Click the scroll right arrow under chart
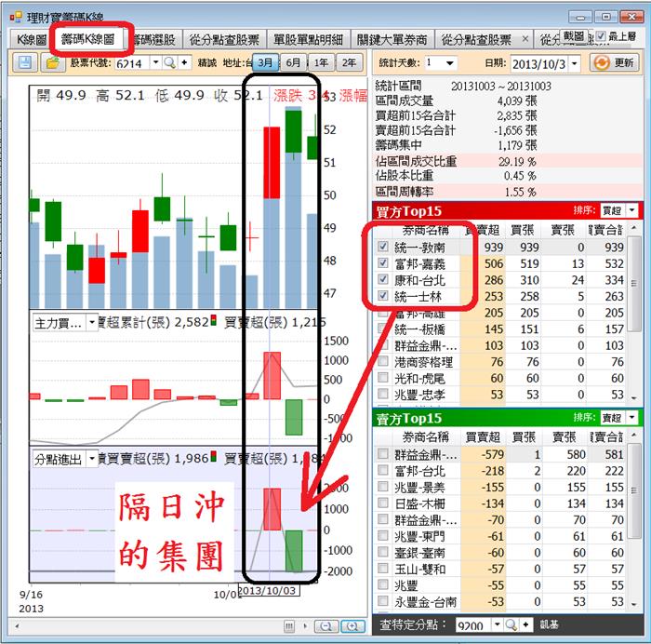This screenshot has height=644, width=651. click(x=306, y=625)
